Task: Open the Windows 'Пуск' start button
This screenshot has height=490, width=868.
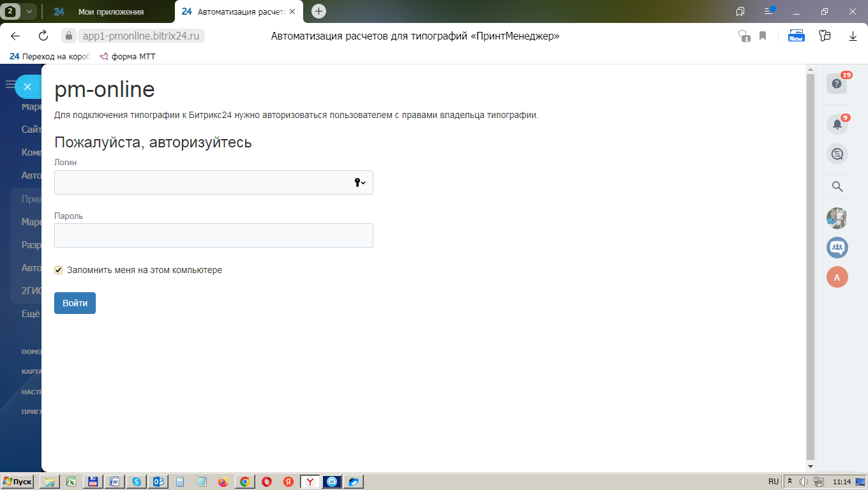Action: coord(19,482)
